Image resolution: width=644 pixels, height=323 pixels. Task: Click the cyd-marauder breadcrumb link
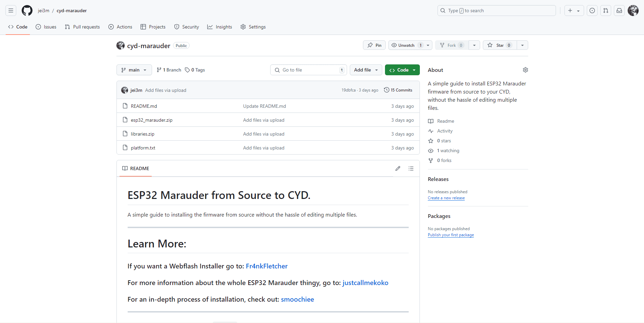click(x=72, y=11)
